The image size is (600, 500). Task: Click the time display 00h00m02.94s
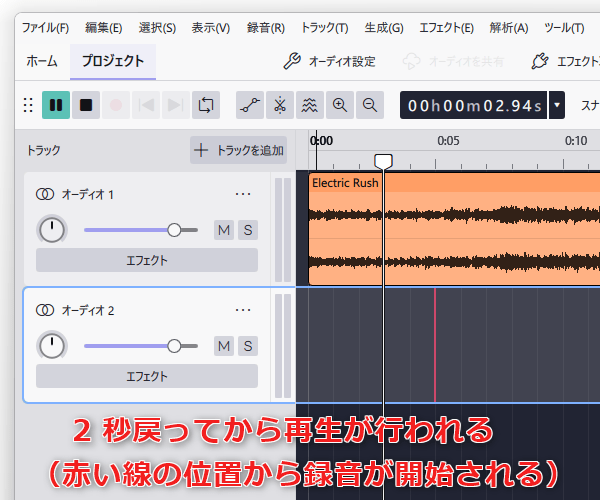pos(474,105)
